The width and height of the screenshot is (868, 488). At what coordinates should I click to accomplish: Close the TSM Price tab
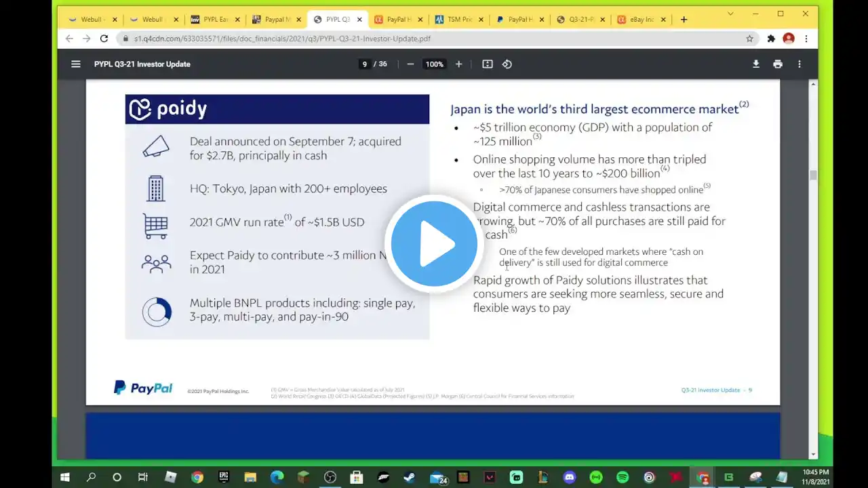[x=480, y=20]
